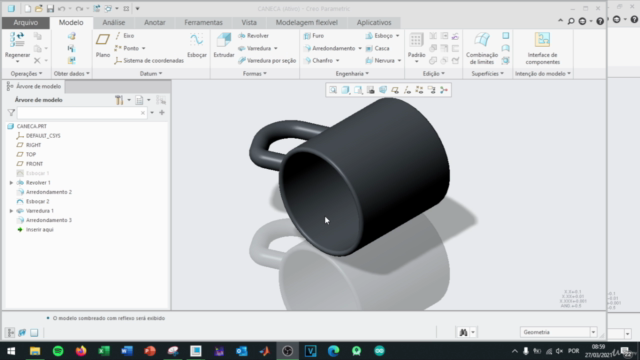Click the New file icon
The height and width of the screenshot is (360, 640).
[27, 9]
